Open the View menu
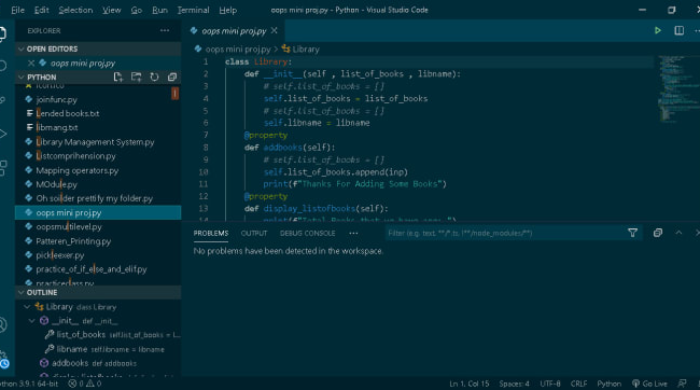The height and width of the screenshot is (390, 700). [112, 10]
